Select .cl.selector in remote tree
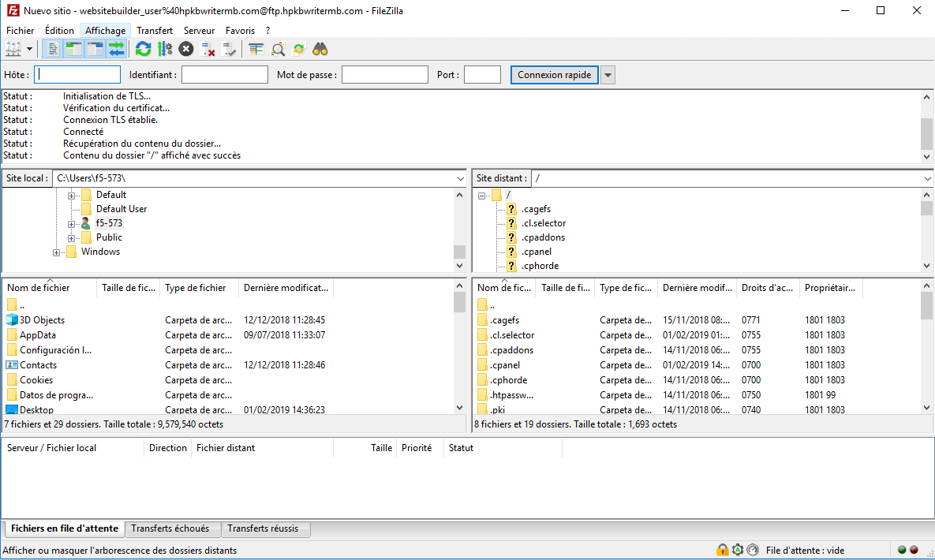This screenshot has height=560, width=935. point(544,223)
